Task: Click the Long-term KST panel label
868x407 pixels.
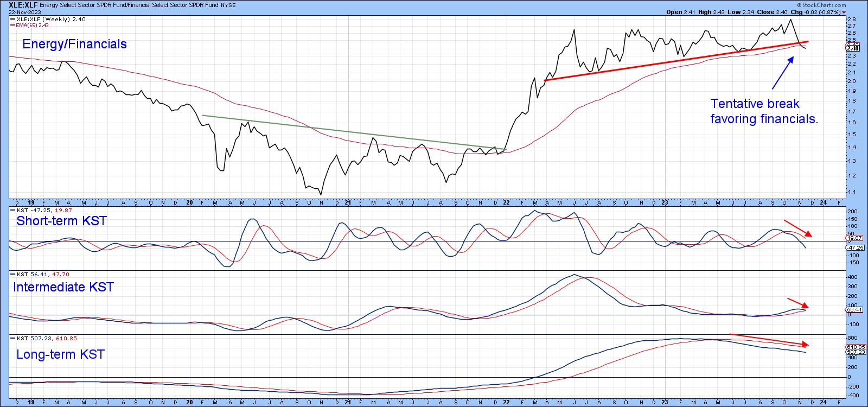Action: tap(60, 354)
